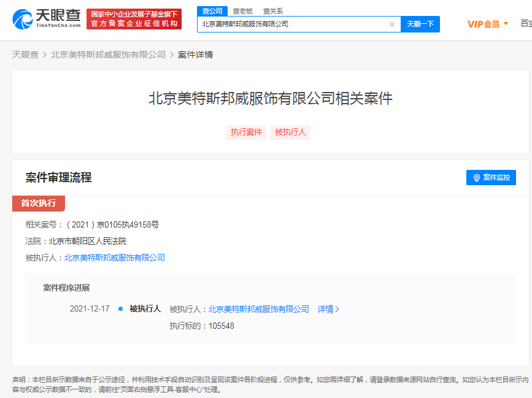Click the 执行标的 value 105548
532x398 pixels.
(x=222, y=326)
